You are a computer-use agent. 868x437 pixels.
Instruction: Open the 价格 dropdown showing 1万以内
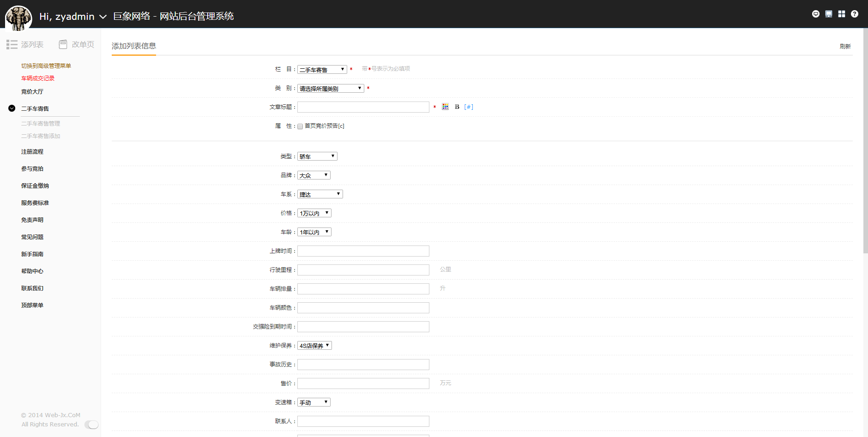coord(314,213)
